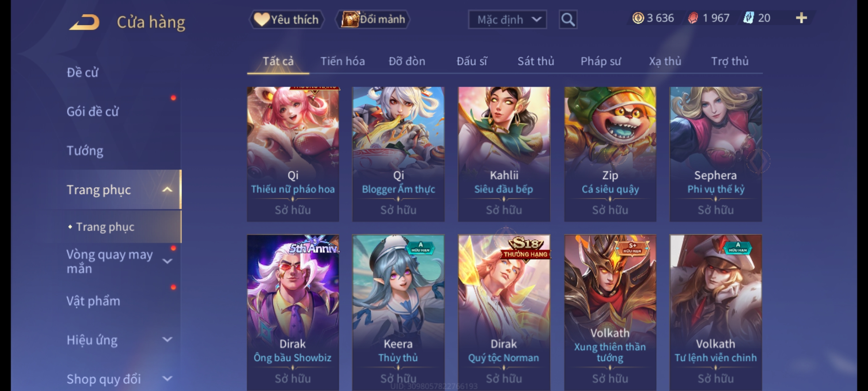This screenshot has height=391, width=868.
Task: Select Zip Cá siêu quậy skin card
Action: point(610,154)
